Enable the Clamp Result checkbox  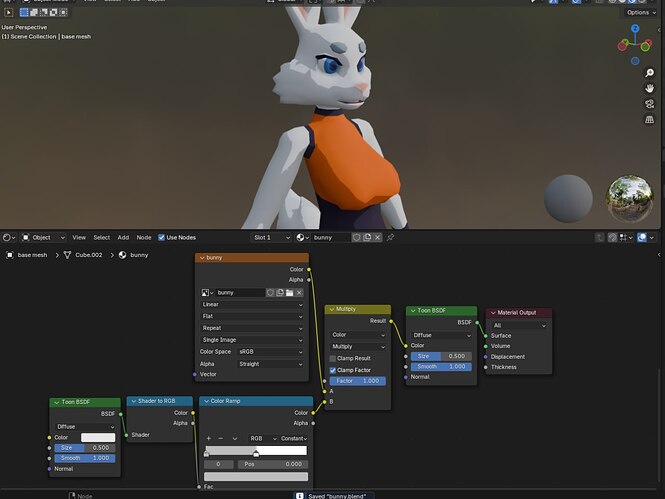[333, 359]
